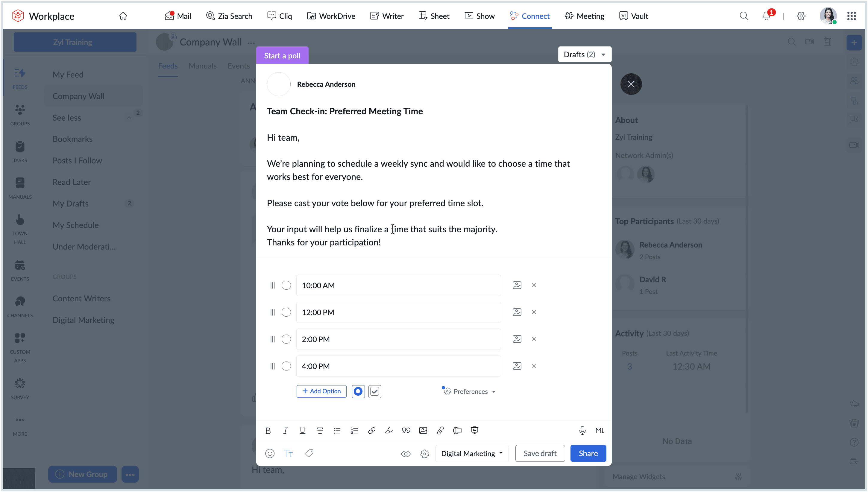Switch the poll to multiple-choice checkbox mode
This screenshot has height=492, width=868.
point(374,391)
